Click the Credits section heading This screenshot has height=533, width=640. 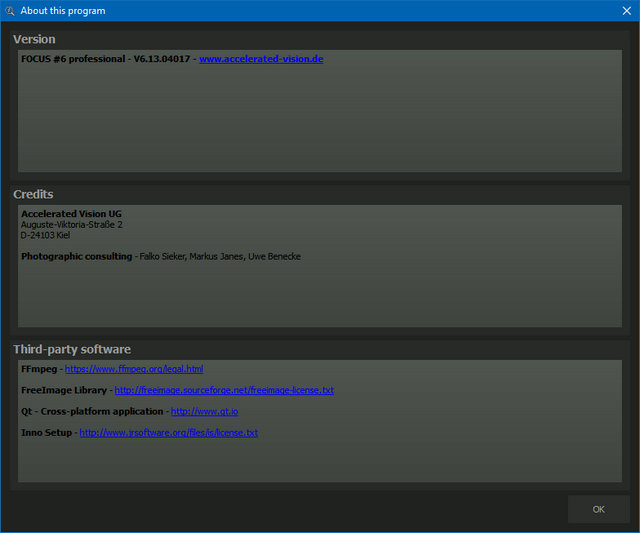pyautogui.click(x=33, y=194)
